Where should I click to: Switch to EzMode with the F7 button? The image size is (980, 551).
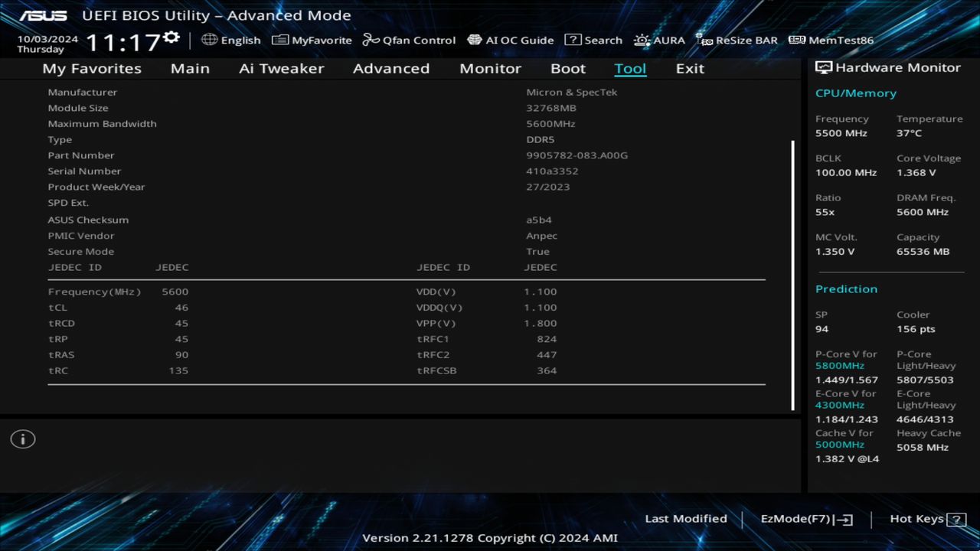click(805, 518)
